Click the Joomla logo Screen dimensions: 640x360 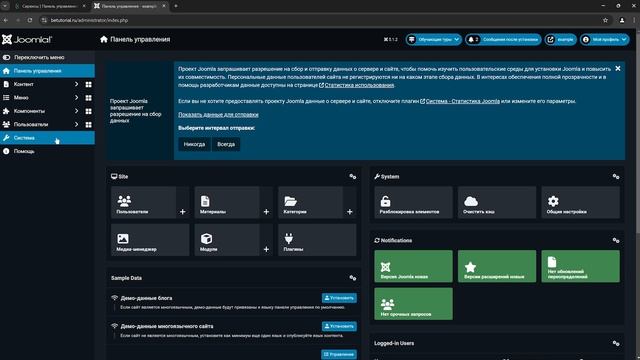click(27, 40)
